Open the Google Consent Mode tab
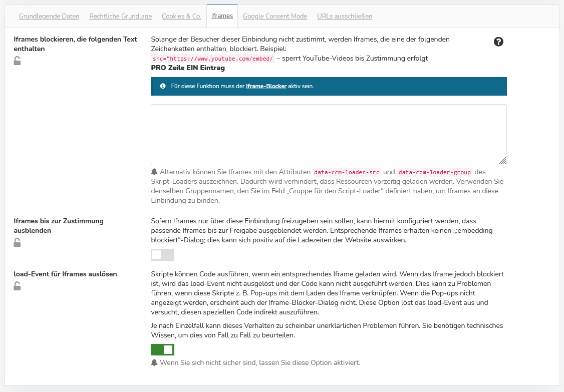Viewport: 564px width, 392px height. point(275,17)
